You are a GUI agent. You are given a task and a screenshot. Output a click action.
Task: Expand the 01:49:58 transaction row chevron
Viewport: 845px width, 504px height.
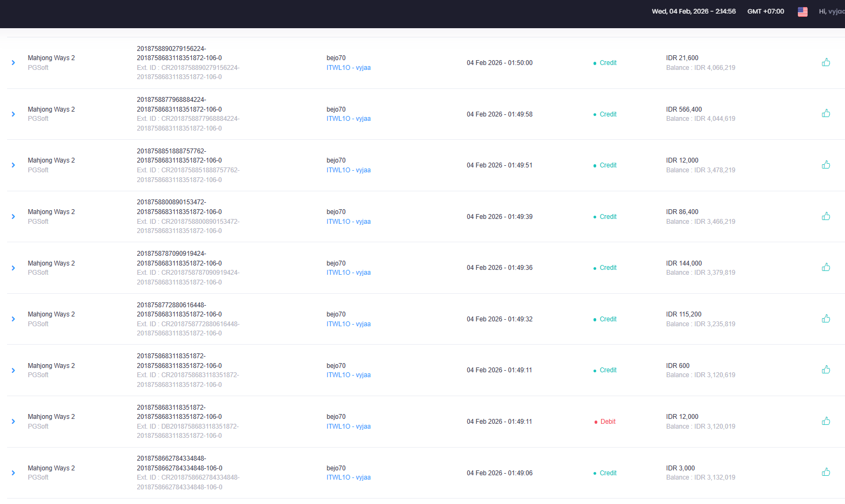(x=14, y=114)
